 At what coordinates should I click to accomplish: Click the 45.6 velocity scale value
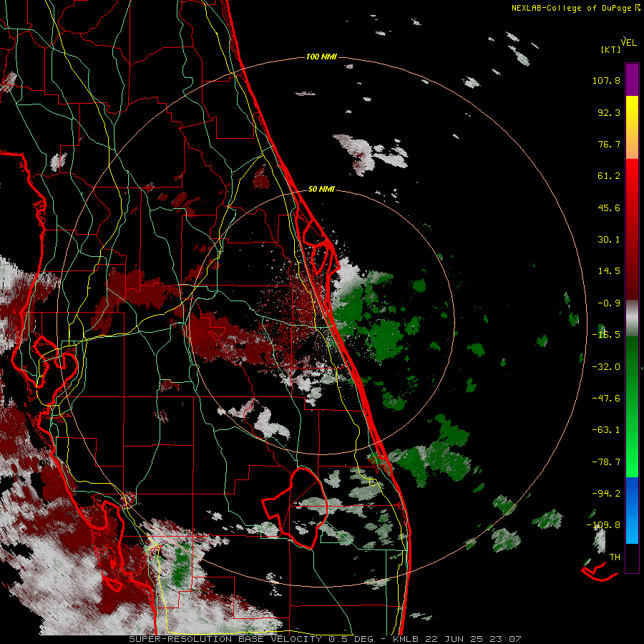point(609,208)
